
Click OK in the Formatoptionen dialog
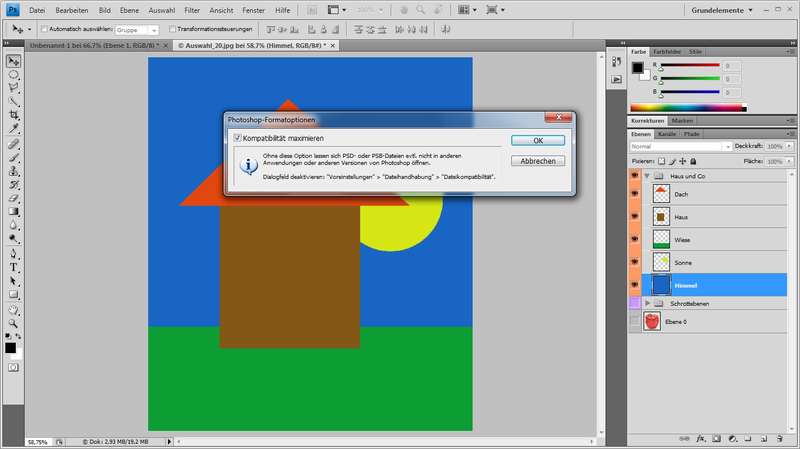tap(538, 141)
